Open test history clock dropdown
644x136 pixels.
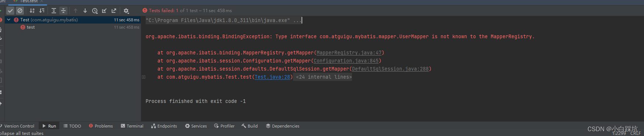click(x=95, y=11)
